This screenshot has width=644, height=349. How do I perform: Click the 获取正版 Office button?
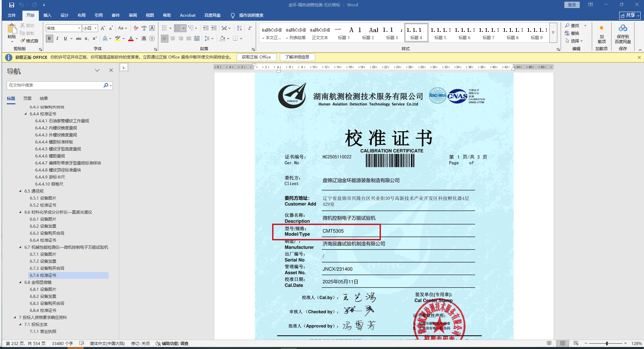click(x=256, y=57)
